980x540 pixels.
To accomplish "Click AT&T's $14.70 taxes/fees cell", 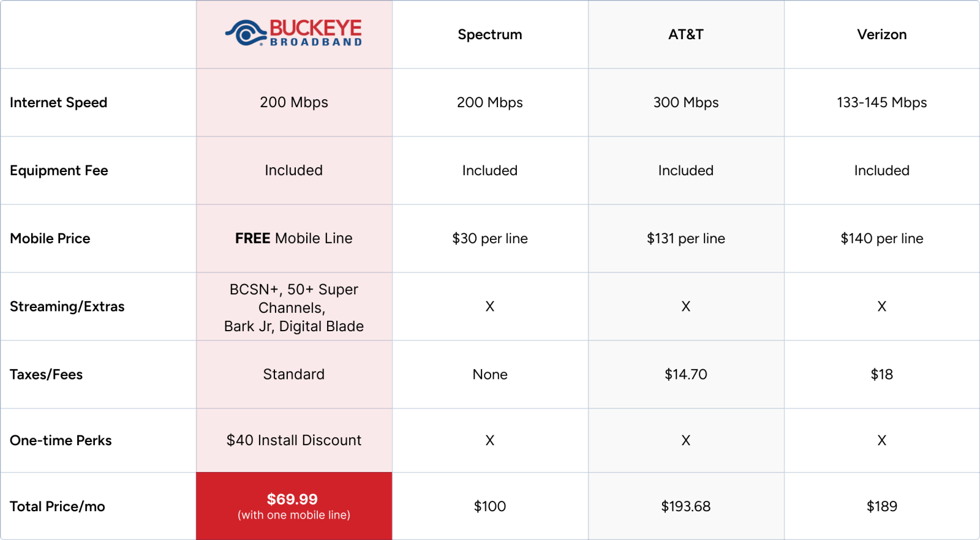I will tap(686, 374).
